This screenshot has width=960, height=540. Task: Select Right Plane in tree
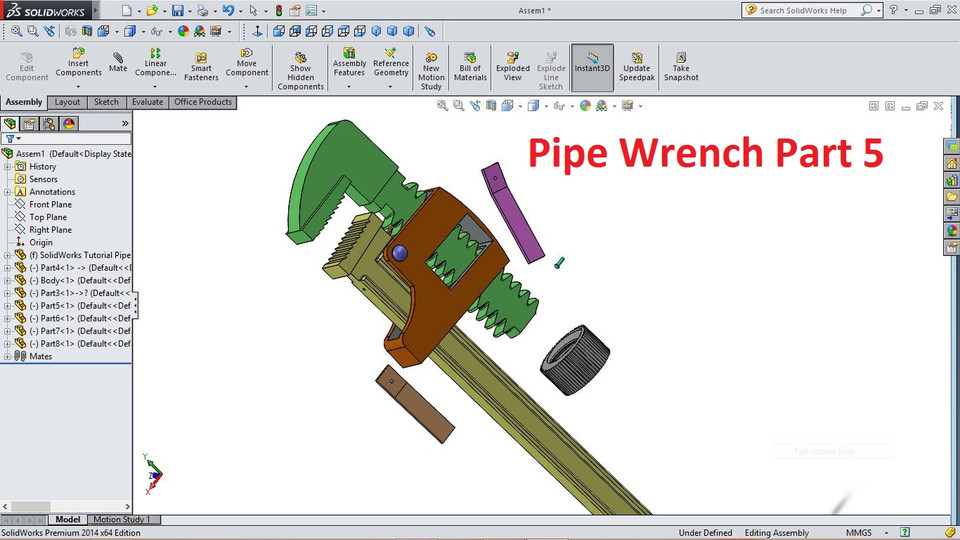[x=50, y=230]
